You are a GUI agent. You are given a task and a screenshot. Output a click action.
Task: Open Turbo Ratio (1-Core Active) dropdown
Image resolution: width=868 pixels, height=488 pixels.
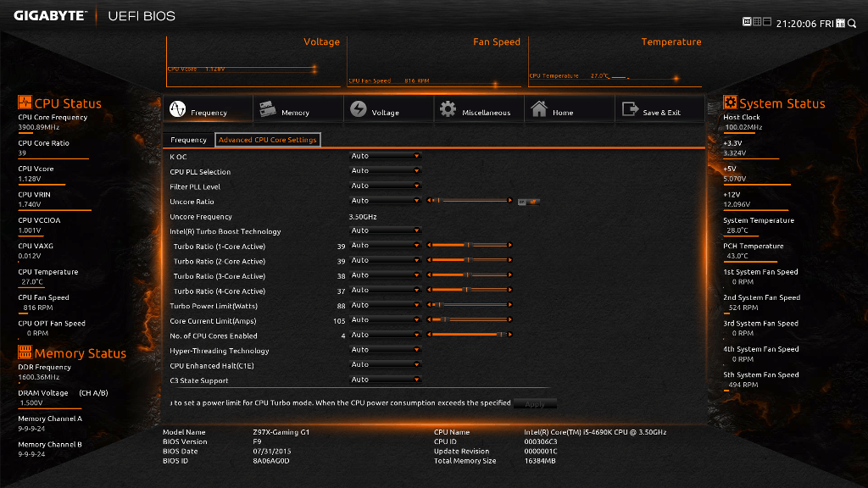tap(386, 246)
